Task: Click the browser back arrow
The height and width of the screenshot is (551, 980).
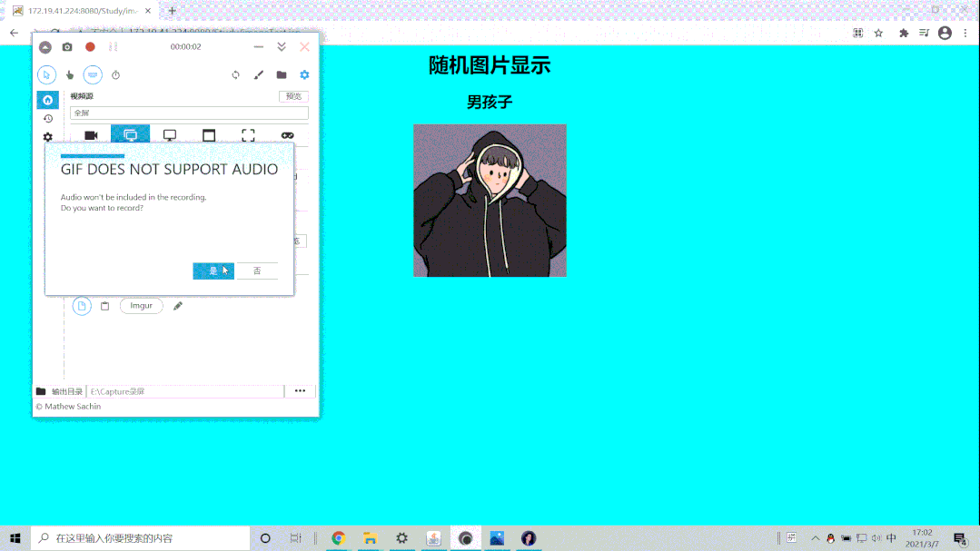Action: (x=14, y=33)
